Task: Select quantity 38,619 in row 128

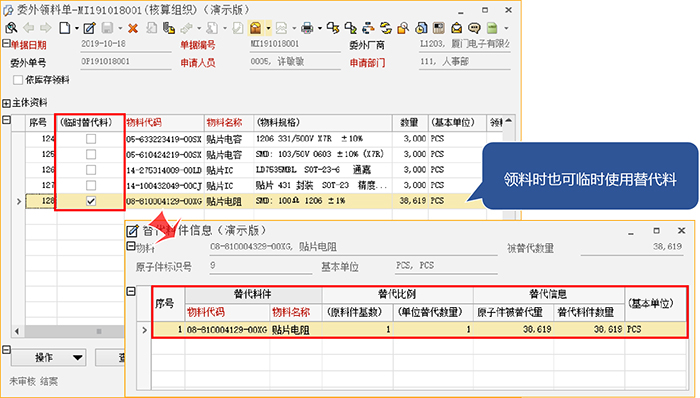Action: tap(410, 201)
